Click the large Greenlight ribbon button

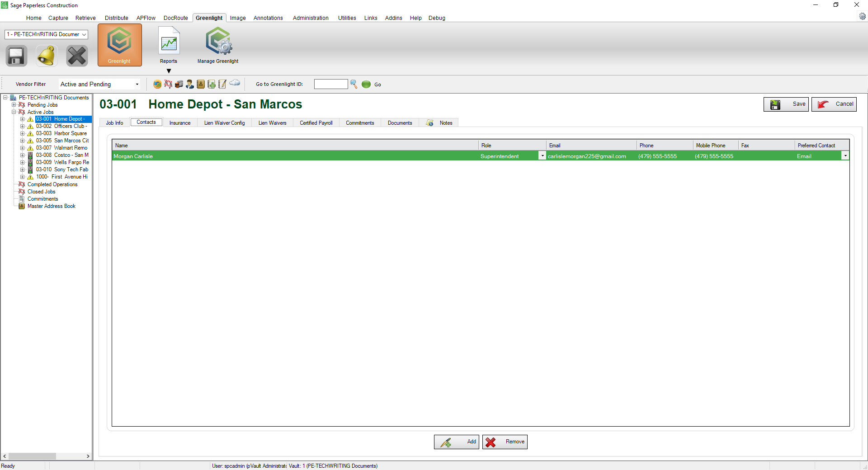click(x=119, y=45)
